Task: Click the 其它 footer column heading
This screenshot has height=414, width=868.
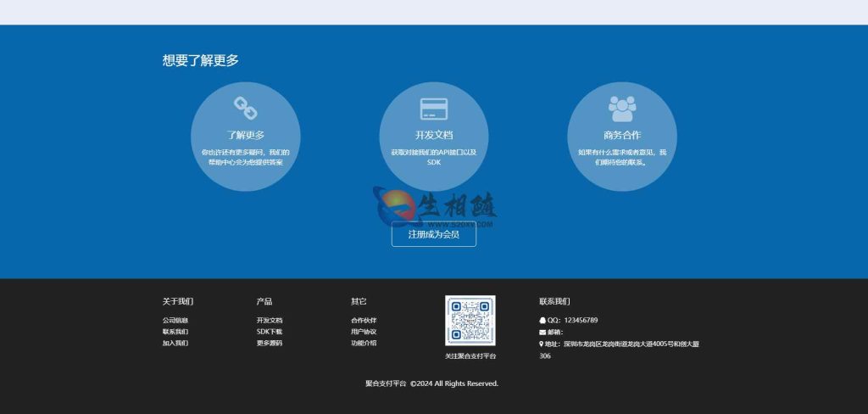Action: [359, 301]
